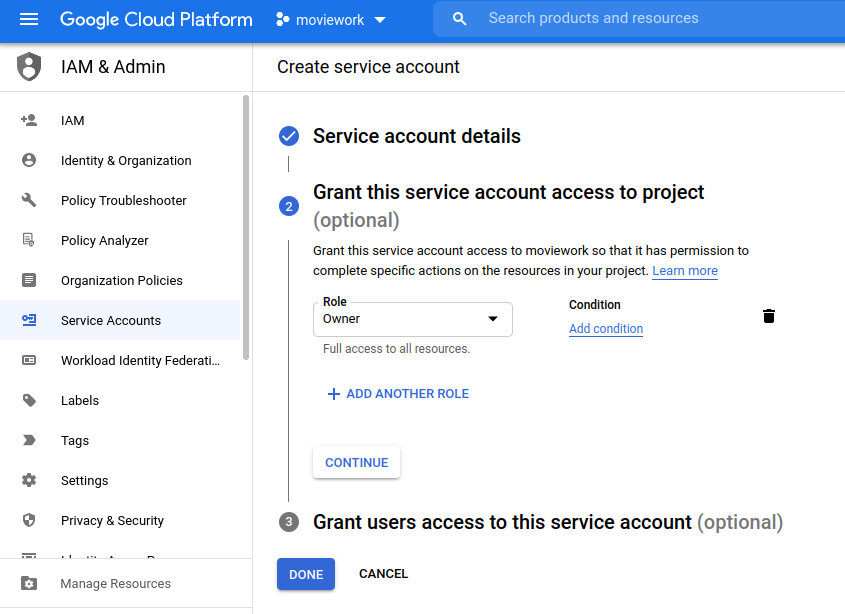Screen dimensions: 845x614
Task: Click the 'Create service account' page heading
Action: click(368, 67)
